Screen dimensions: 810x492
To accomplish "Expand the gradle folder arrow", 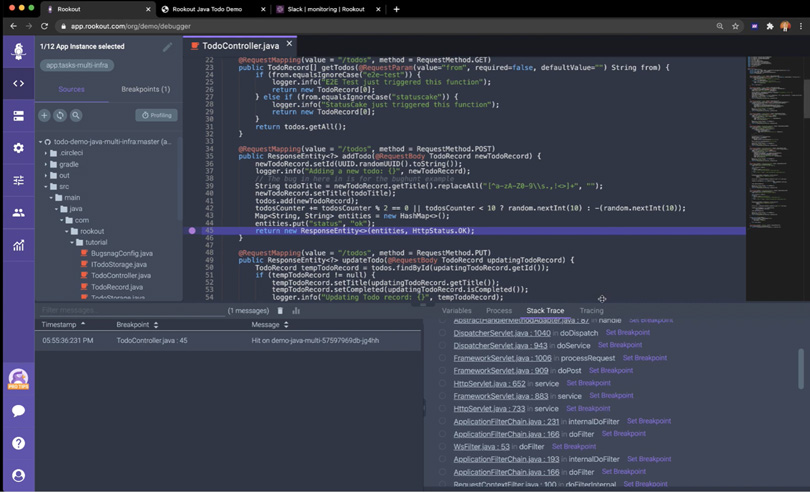I will pyautogui.click(x=46, y=164).
